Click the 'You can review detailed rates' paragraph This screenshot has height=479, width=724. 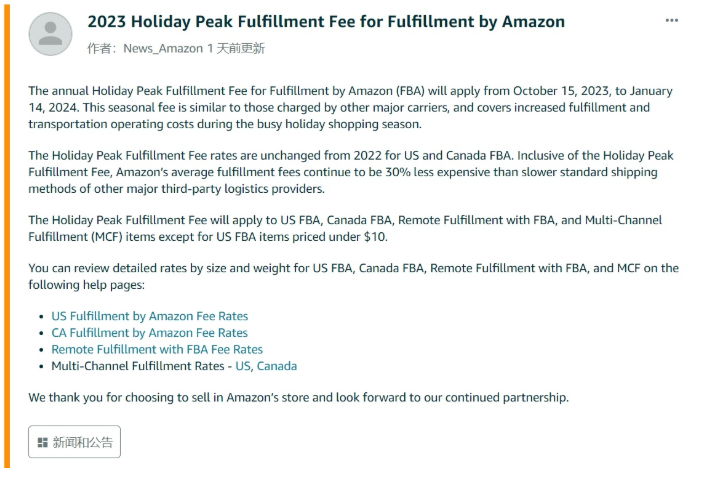coord(354,276)
